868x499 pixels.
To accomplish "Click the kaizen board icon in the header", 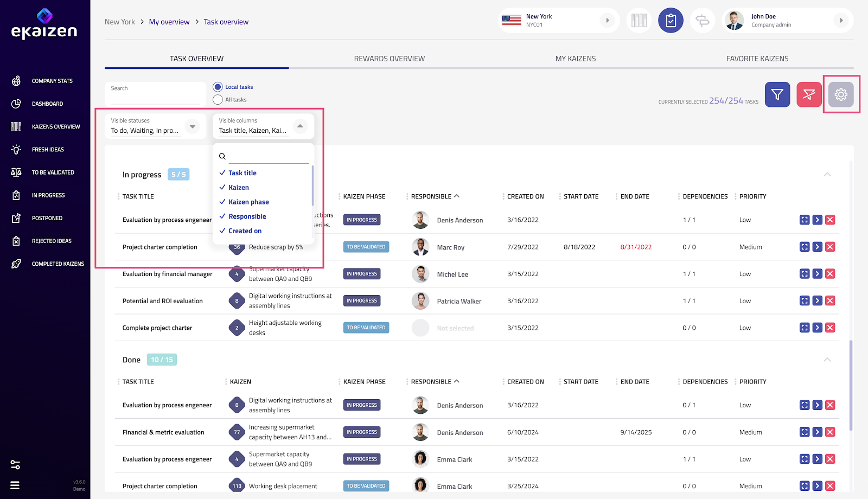I will (639, 21).
